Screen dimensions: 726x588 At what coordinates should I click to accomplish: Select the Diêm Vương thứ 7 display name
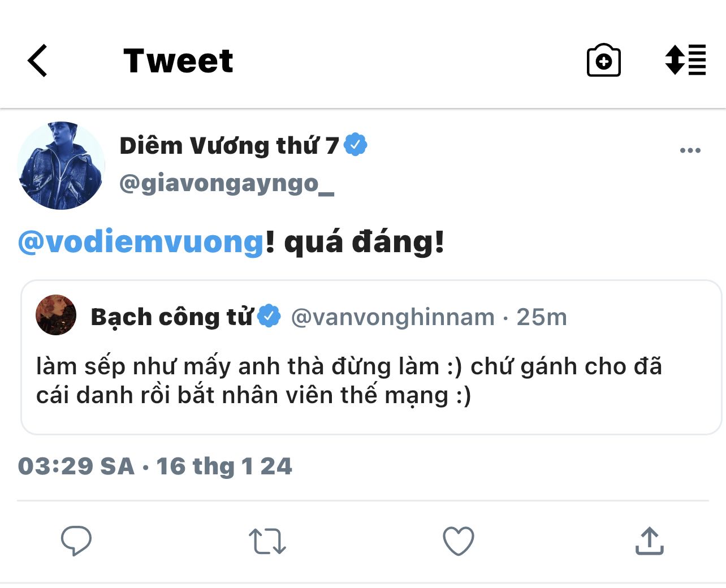[x=229, y=146]
